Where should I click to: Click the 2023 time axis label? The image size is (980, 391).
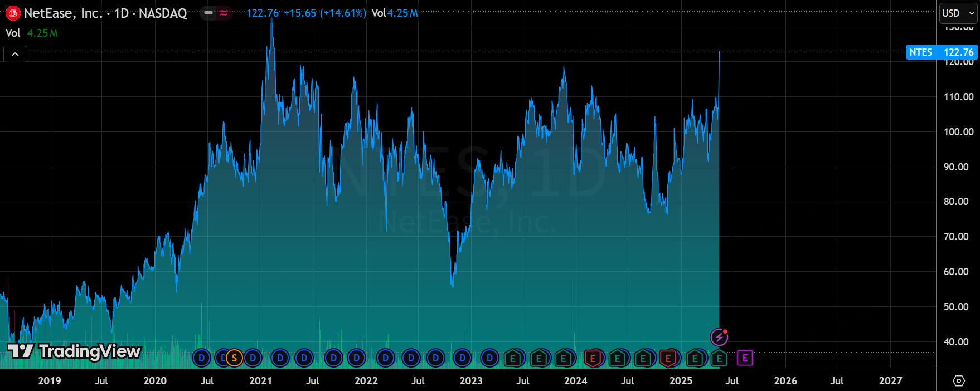(x=471, y=381)
